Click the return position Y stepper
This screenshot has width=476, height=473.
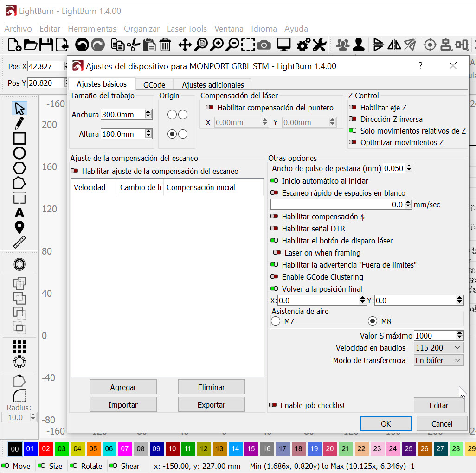[x=460, y=300]
